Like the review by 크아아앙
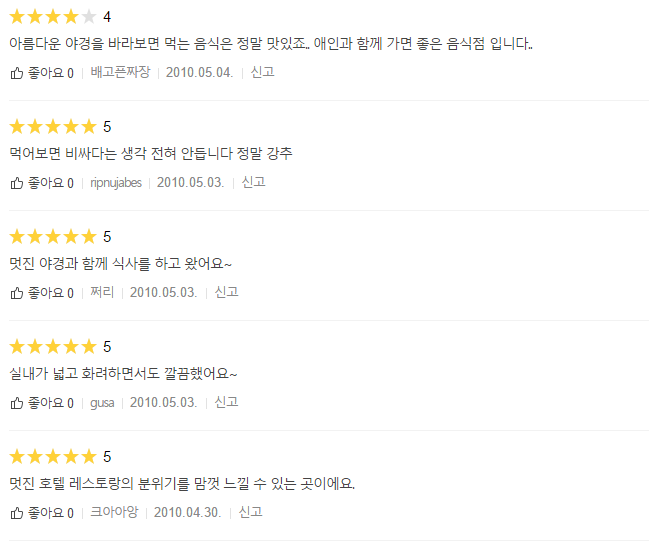Screen dimensions: 659x553 tap(17, 513)
